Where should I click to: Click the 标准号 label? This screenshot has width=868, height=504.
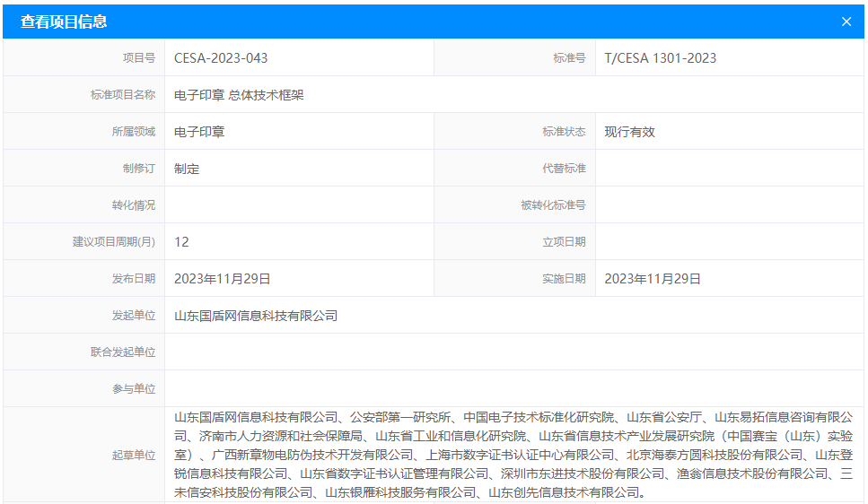569,58
